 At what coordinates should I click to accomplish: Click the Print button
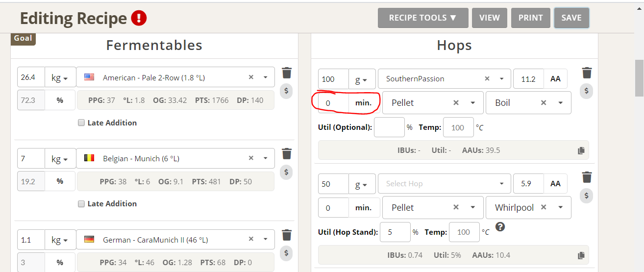tap(531, 18)
